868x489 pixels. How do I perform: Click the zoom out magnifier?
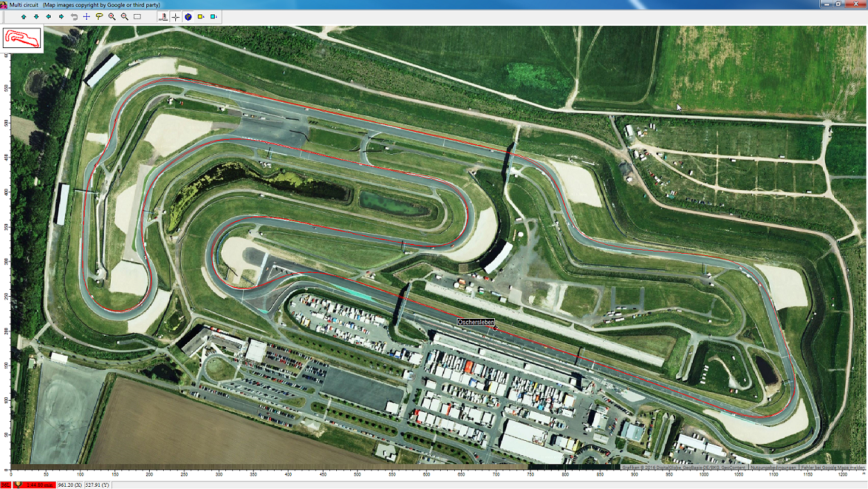(x=125, y=16)
